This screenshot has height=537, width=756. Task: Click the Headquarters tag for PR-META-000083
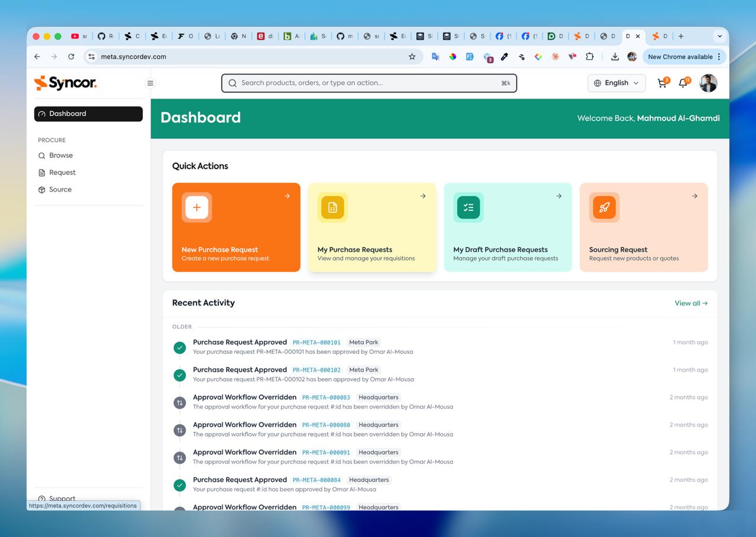(379, 397)
